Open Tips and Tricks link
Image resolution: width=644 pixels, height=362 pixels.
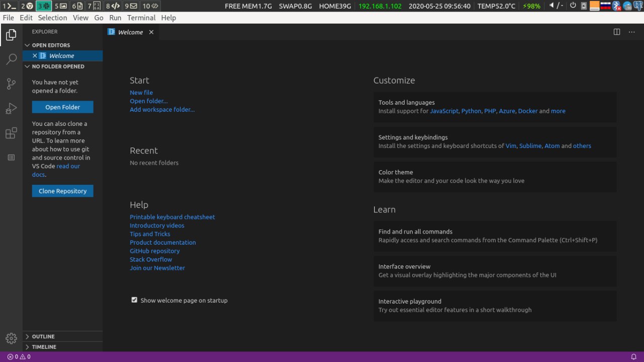[x=150, y=234]
